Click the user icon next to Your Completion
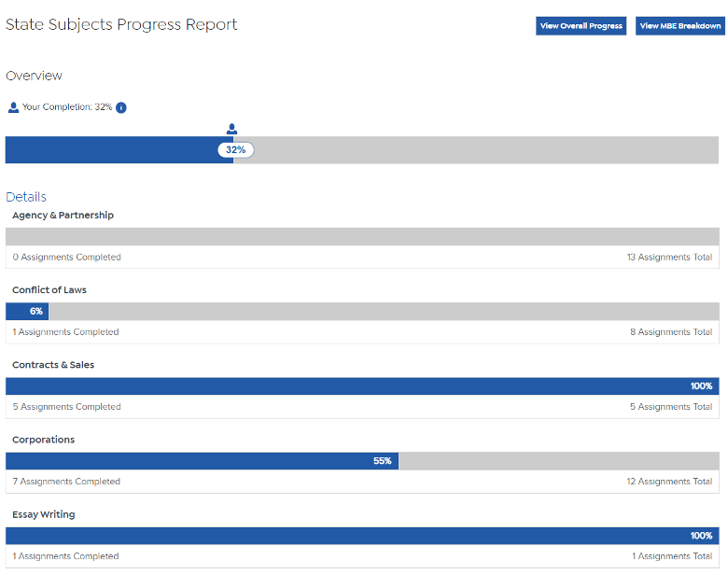 click(13, 107)
